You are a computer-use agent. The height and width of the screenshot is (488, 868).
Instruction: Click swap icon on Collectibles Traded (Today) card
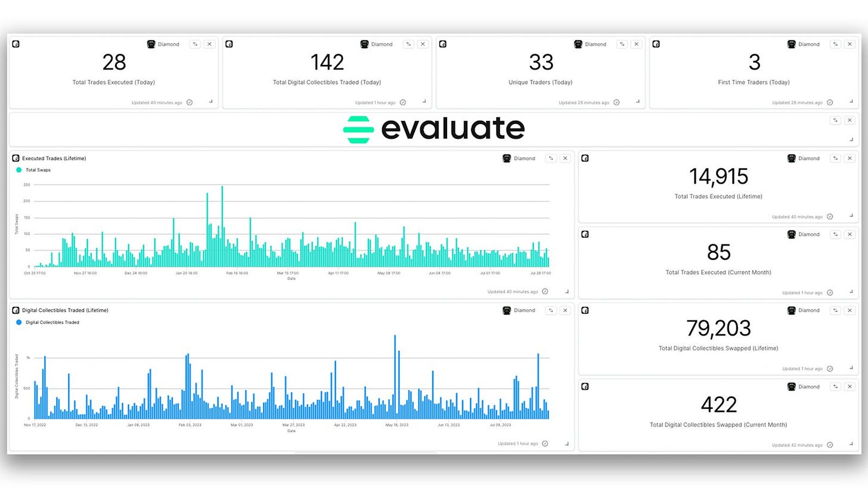coord(408,44)
